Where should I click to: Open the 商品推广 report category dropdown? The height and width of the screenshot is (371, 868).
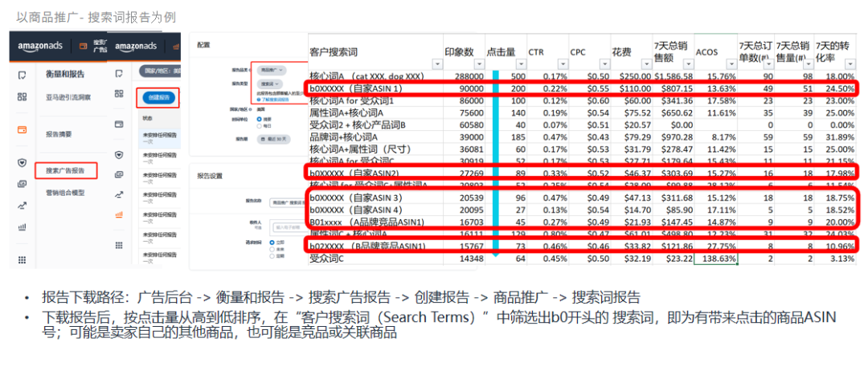pyautogui.click(x=272, y=70)
